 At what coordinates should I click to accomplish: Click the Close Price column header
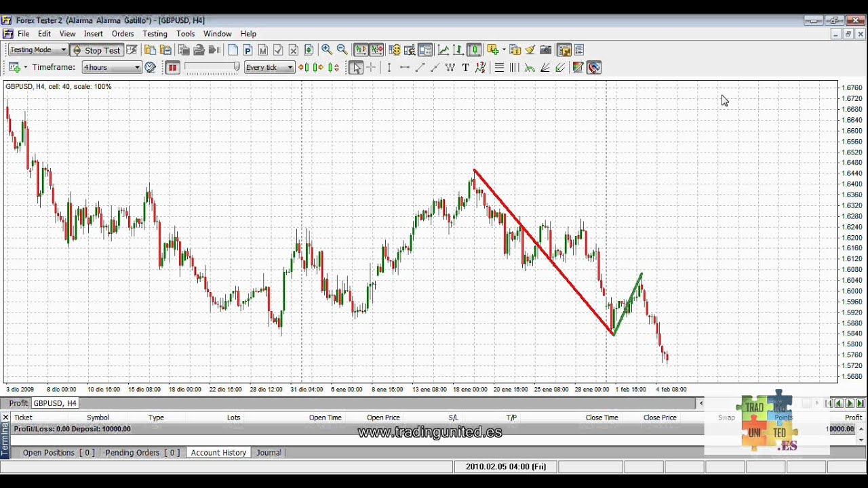click(660, 418)
